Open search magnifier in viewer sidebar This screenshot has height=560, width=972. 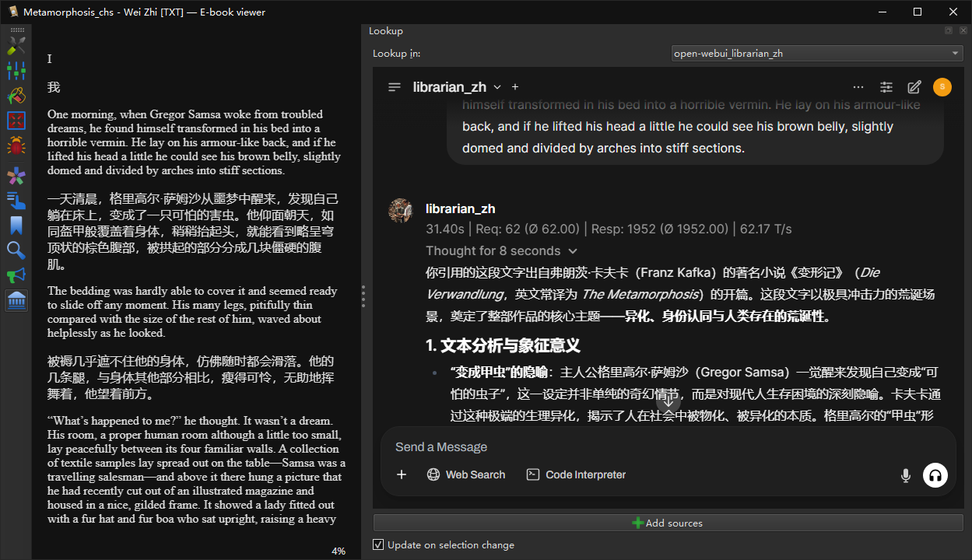coord(16,250)
